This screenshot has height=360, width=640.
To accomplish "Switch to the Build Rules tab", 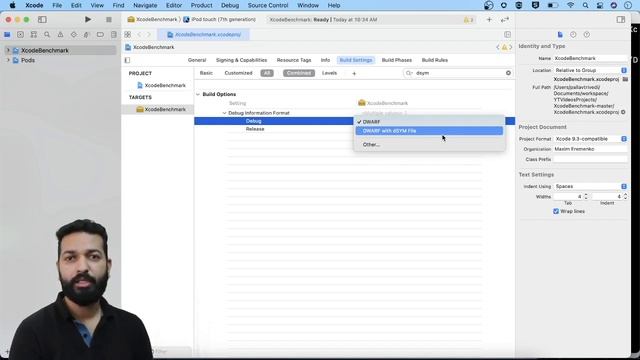I will click(435, 60).
